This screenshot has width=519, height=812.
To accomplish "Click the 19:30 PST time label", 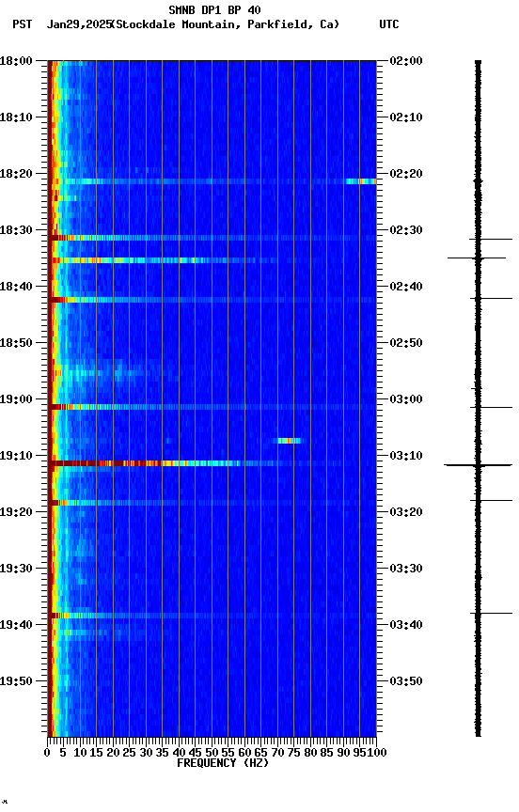I will [x=16, y=569].
